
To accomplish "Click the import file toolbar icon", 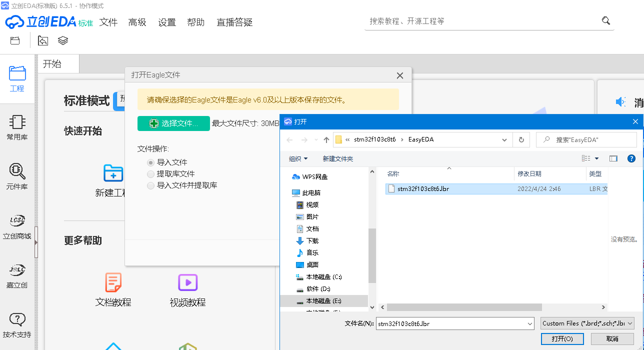I will (42, 40).
